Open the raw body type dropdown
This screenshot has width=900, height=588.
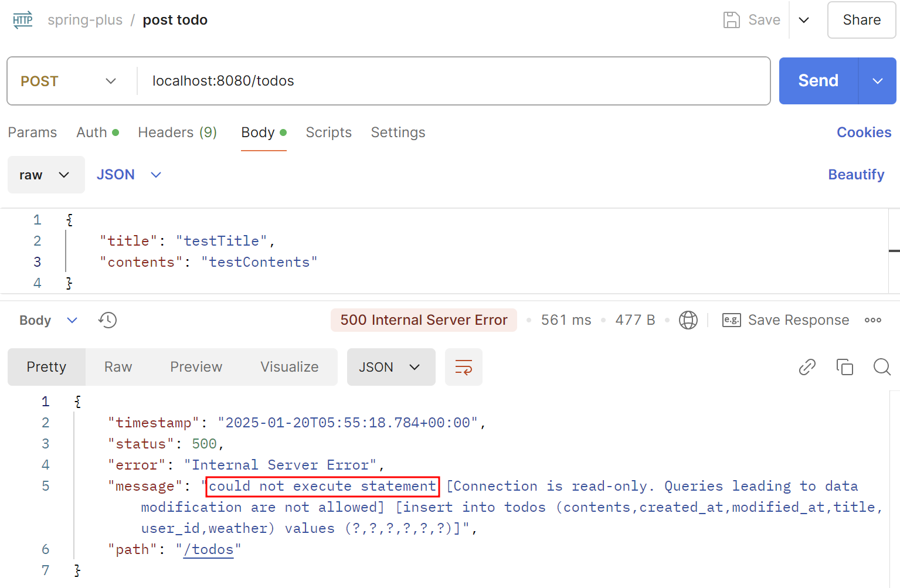(46, 175)
